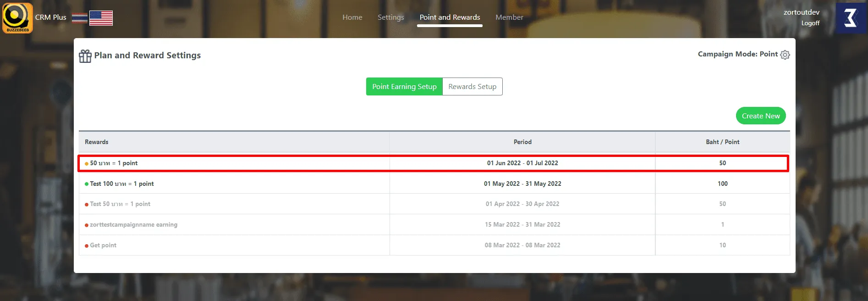Screen dimensions: 868x301
Task: Open Point and Rewards menu item
Action: click(x=450, y=17)
